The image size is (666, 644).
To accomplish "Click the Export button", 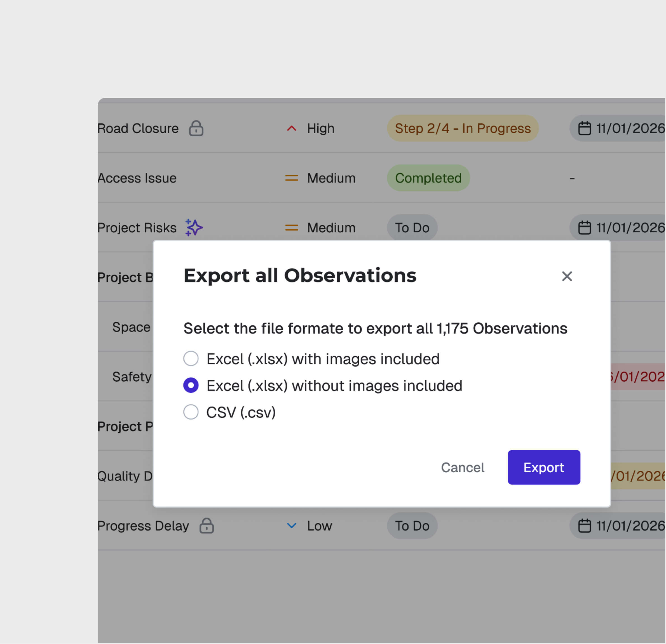I will click(544, 467).
